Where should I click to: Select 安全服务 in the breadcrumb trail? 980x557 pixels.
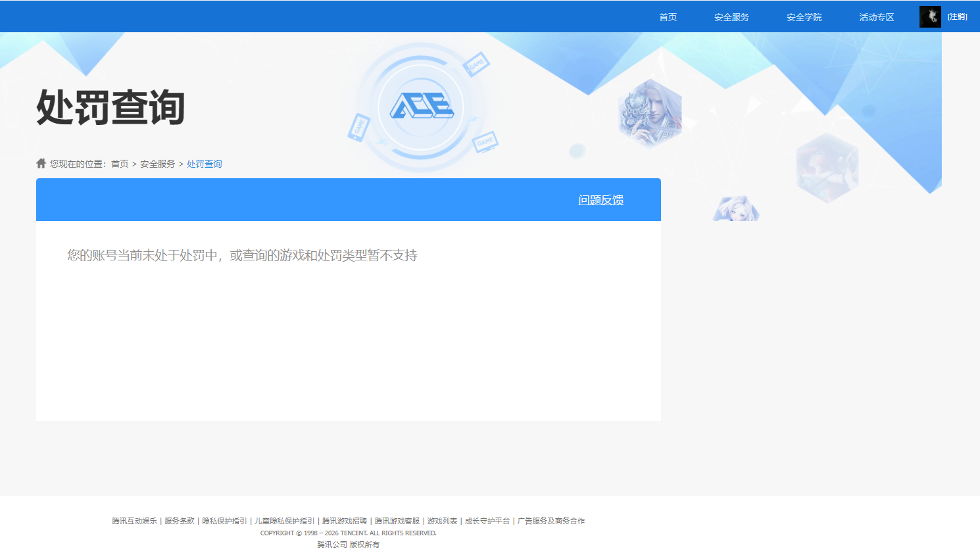point(158,164)
